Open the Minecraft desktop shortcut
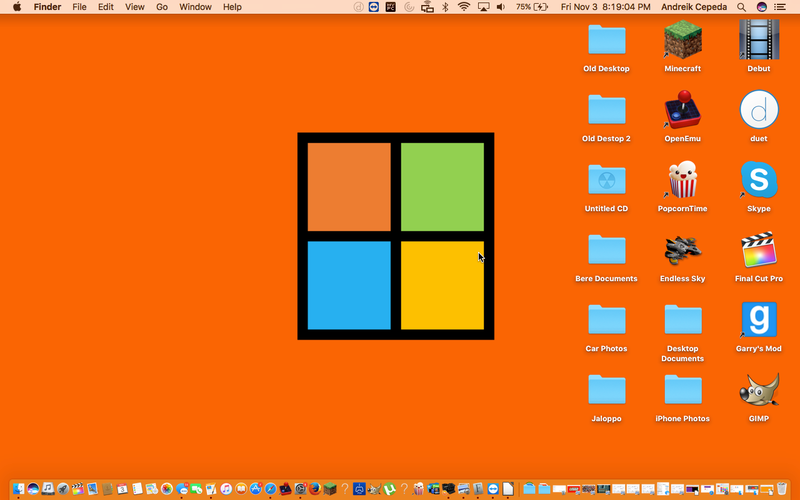This screenshot has width=800, height=500. click(x=683, y=40)
